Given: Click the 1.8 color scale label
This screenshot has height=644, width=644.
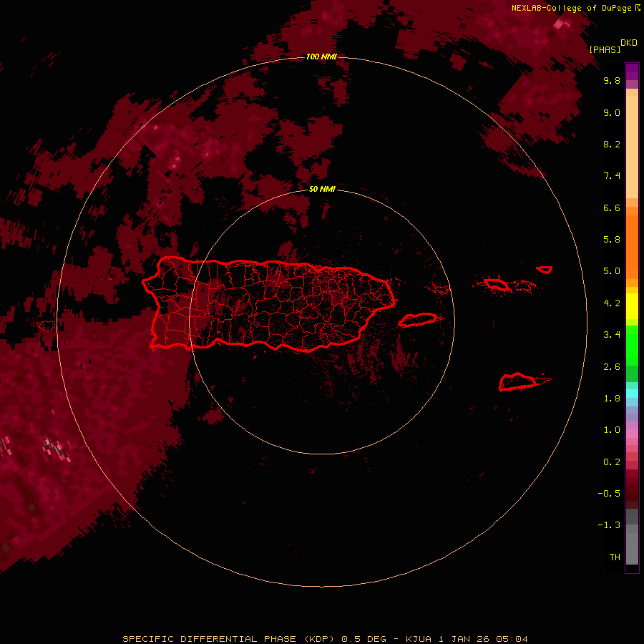Looking at the screenshot, I should click(612, 399).
